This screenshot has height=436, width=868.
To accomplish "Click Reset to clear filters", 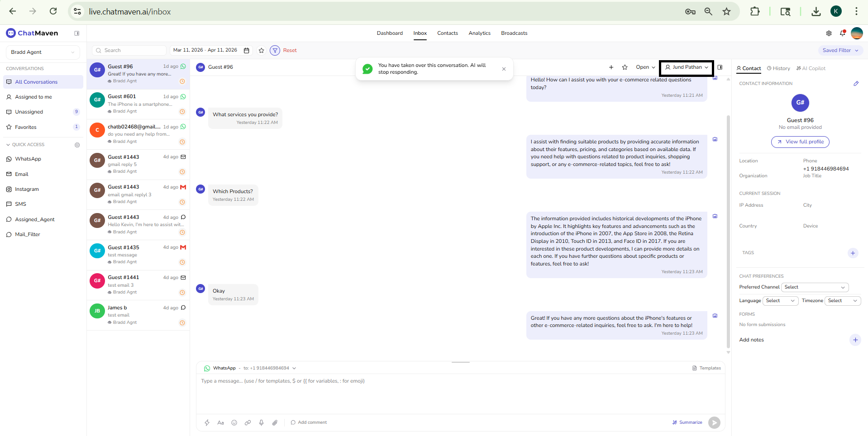I will (290, 50).
